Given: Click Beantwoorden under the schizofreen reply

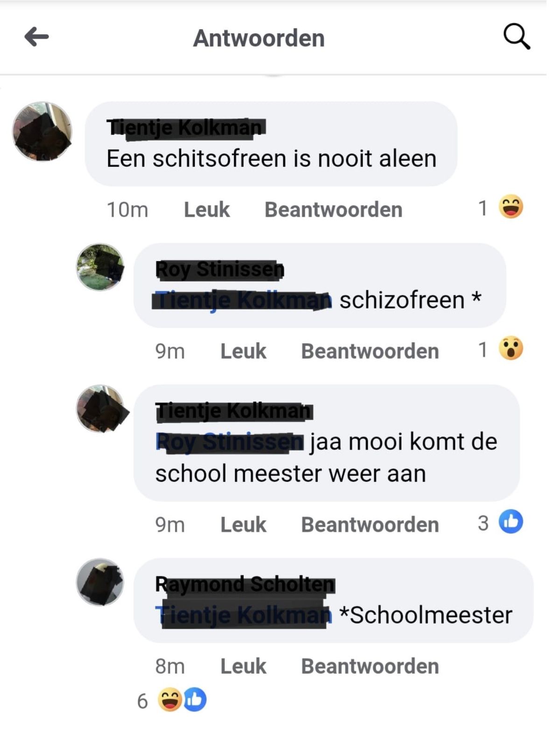Looking at the screenshot, I should tap(370, 351).
